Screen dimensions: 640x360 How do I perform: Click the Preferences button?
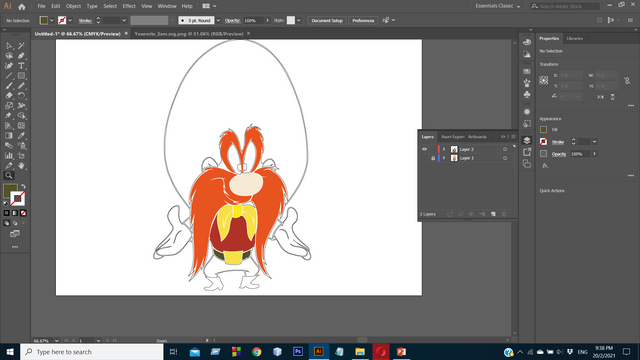[363, 20]
